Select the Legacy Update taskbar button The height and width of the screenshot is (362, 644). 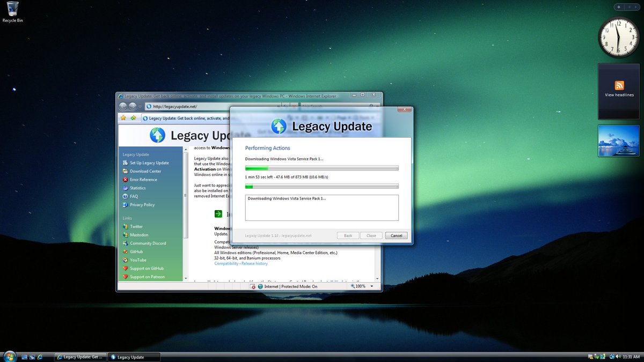(133, 357)
